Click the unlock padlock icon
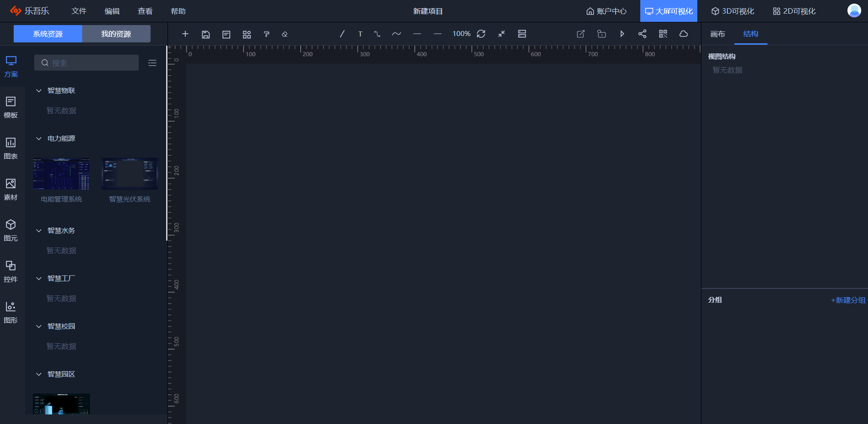Viewport: 868px width, 424px height. pos(601,34)
